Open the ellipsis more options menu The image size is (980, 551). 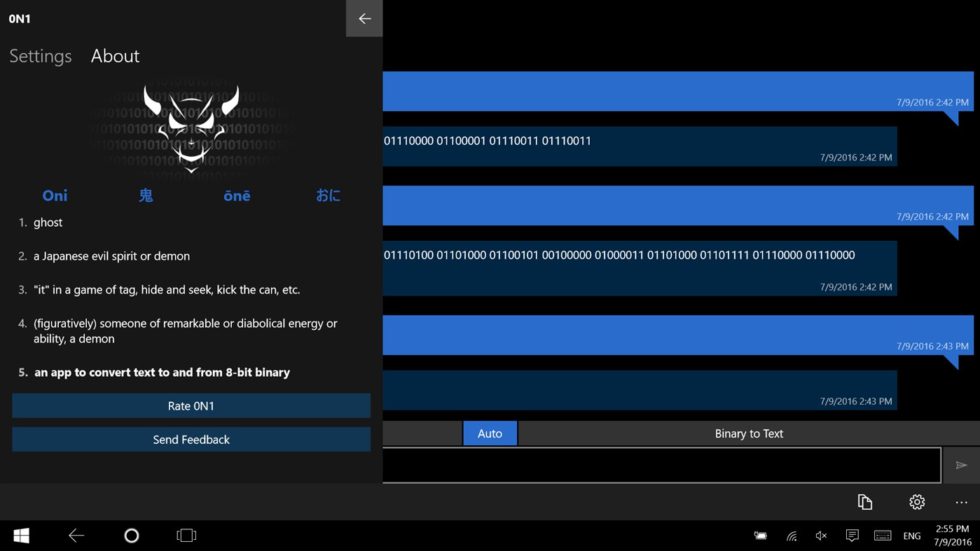(961, 502)
